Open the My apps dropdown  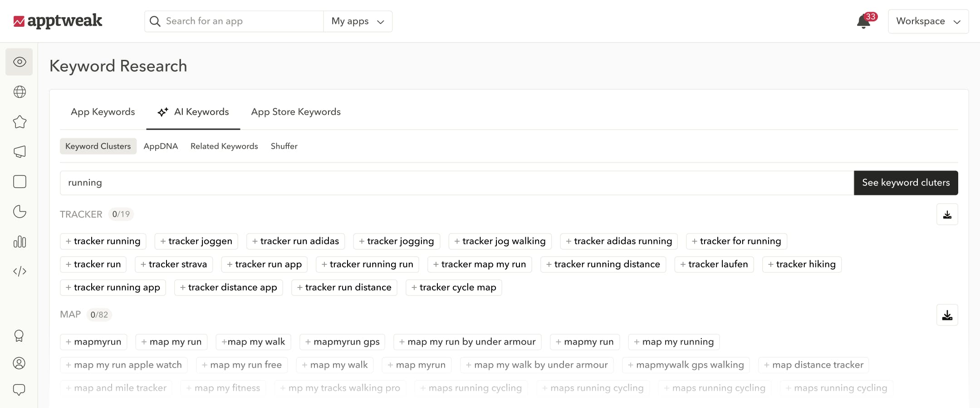[x=358, y=21]
